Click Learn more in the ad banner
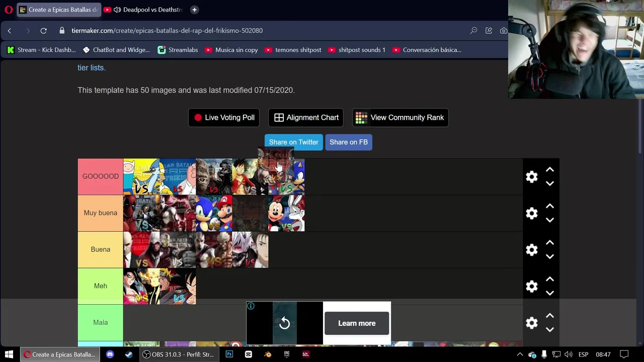Viewport: 644px width, 362px height. point(357,323)
